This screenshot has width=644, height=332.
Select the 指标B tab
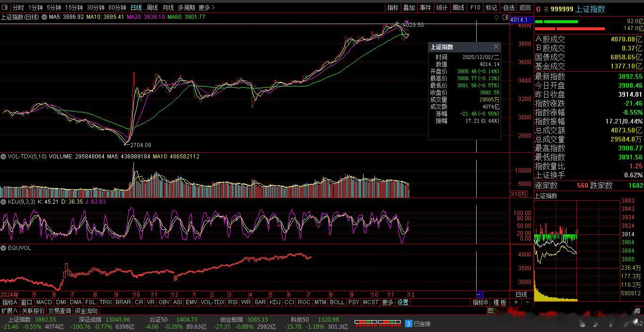click(x=480, y=302)
